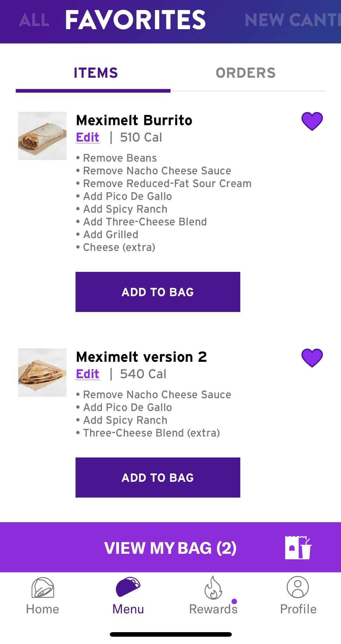341x644 pixels.
Task: Switch to the NEW CANTINA category
Action: 292,20
